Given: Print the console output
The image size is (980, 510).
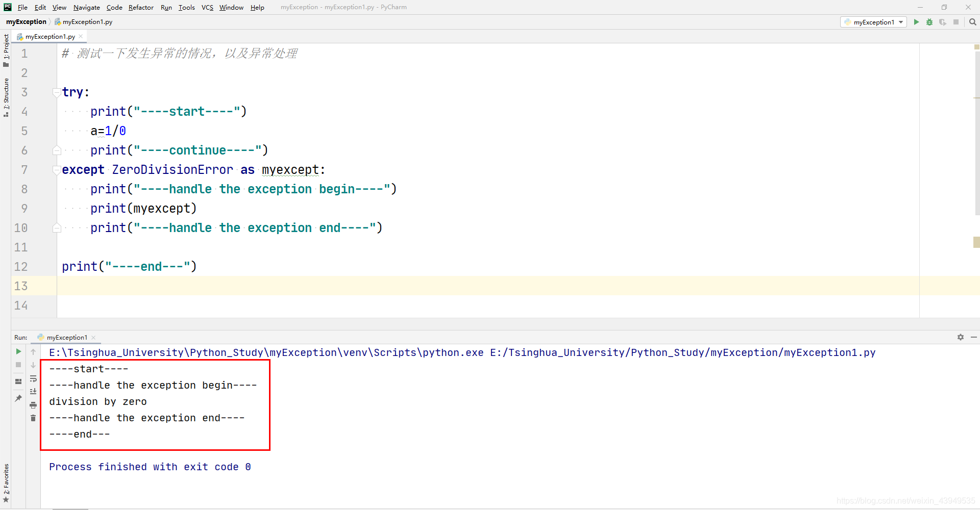Looking at the screenshot, I should [33, 405].
